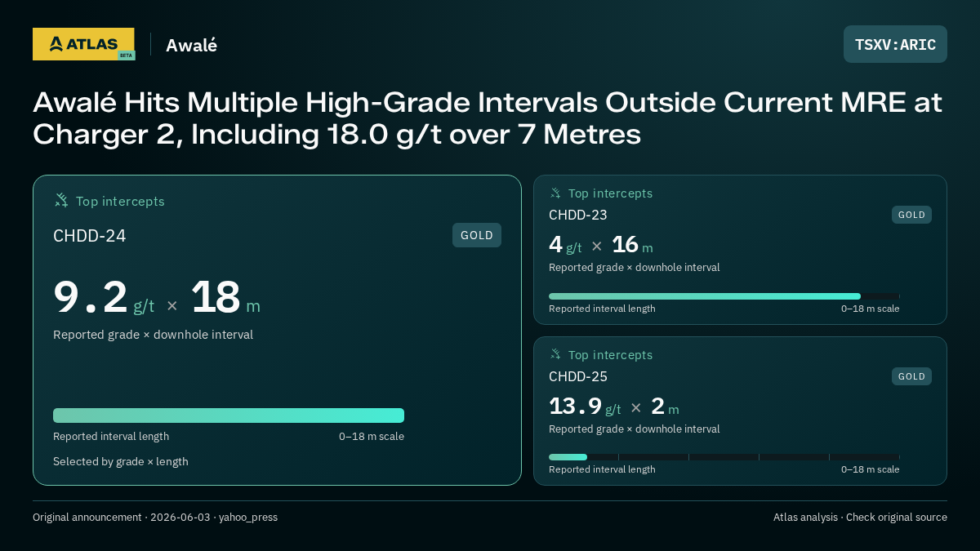This screenshot has width=980, height=551.
Task: Click 'Reported grade × downhole interval' on CHDD-23 card
Action: click(635, 268)
